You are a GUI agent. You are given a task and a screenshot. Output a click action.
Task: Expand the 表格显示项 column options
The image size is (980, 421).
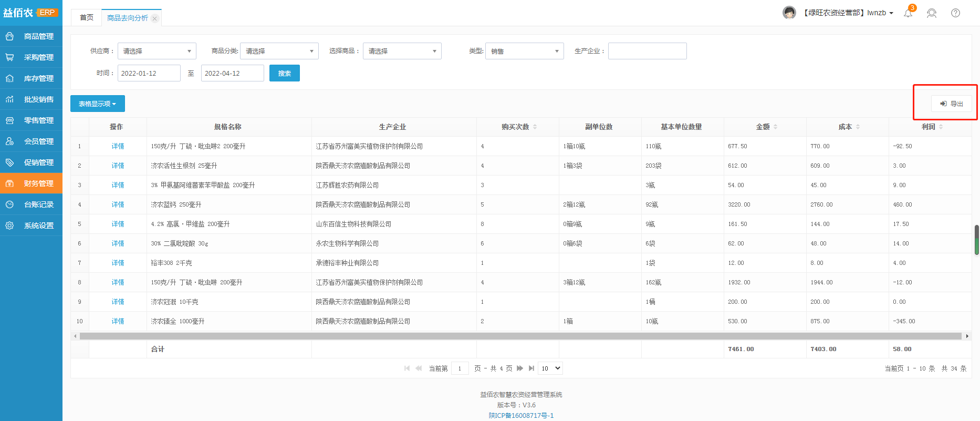[x=98, y=104]
